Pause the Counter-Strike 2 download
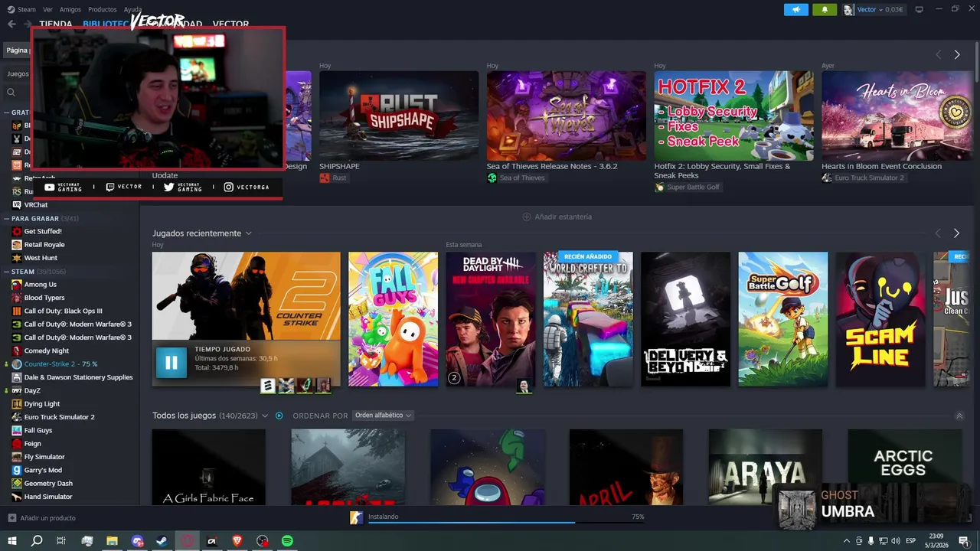This screenshot has height=551, width=980. (x=171, y=363)
